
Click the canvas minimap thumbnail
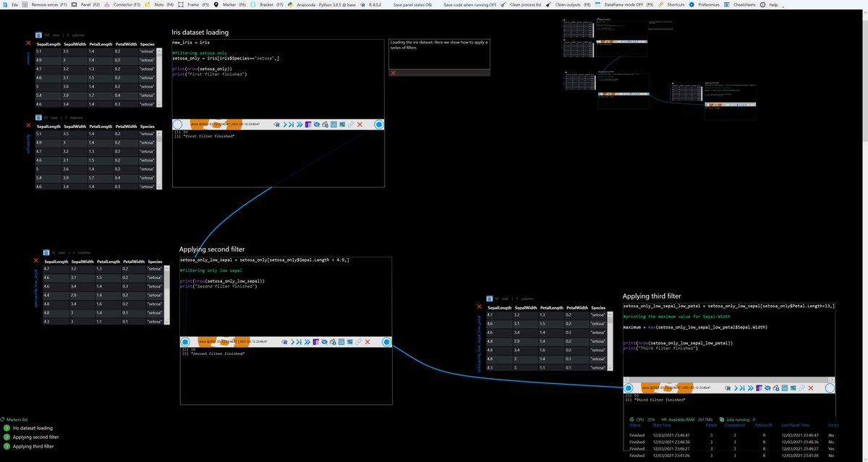pos(658,69)
